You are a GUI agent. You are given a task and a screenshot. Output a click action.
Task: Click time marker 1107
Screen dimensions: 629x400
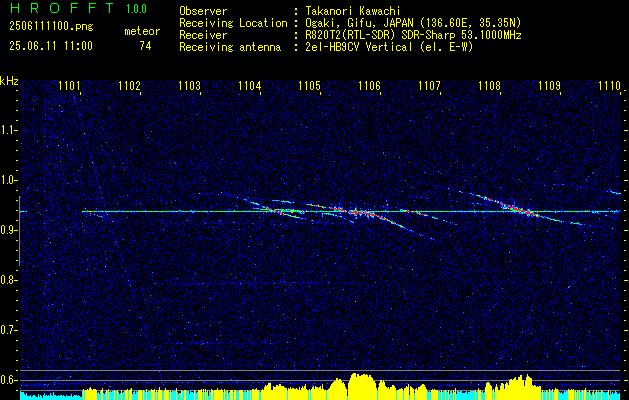click(x=429, y=85)
